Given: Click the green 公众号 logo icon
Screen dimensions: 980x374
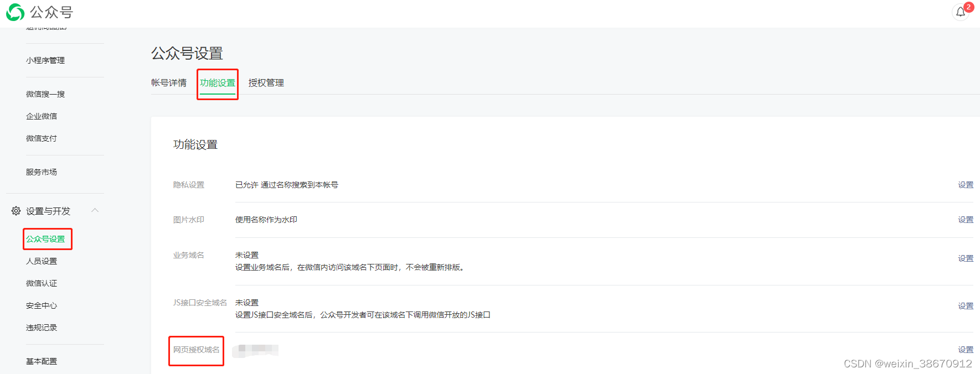Looking at the screenshot, I should [x=15, y=12].
